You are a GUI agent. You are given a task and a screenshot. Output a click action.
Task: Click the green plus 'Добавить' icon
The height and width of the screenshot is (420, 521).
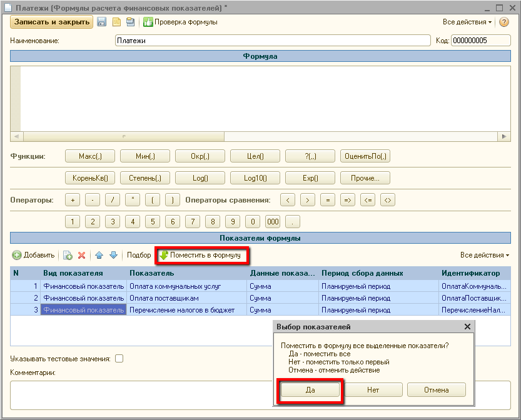[x=17, y=256]
